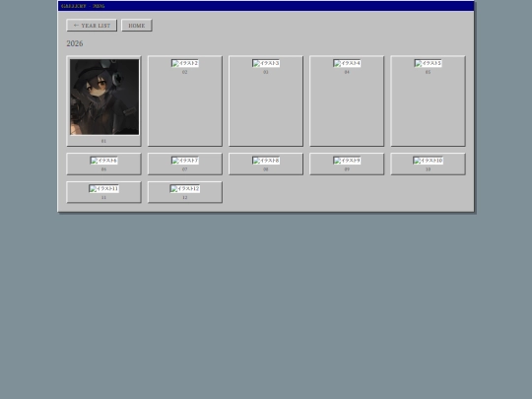This screenshot has height=399, width=532.
Task: Open the HOME button
Action: 137,26
